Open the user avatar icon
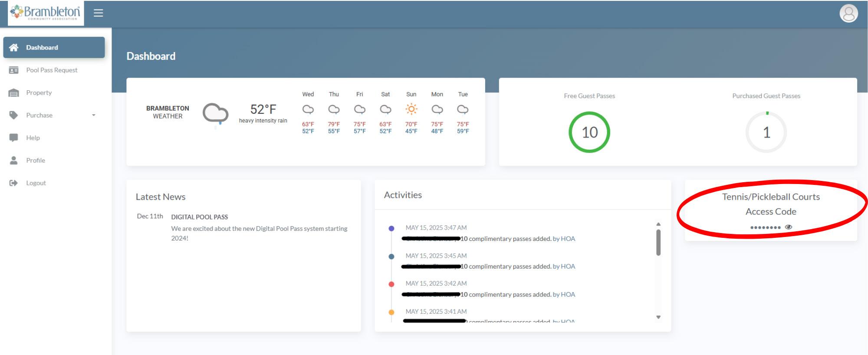This screenshot has height=355, width=868. point(848,13)
